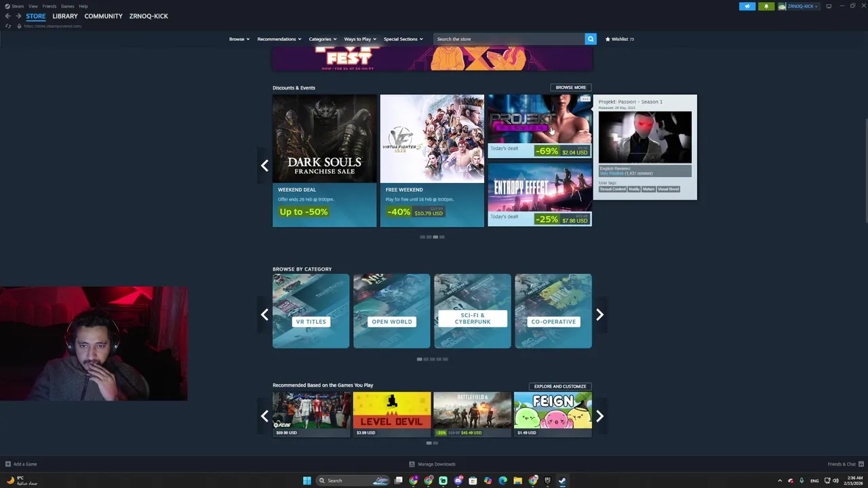The width and height of the screenshot is (868, 488).
Task: Open Microsoft Edge from the taskbar
Action: coord(502,481)
